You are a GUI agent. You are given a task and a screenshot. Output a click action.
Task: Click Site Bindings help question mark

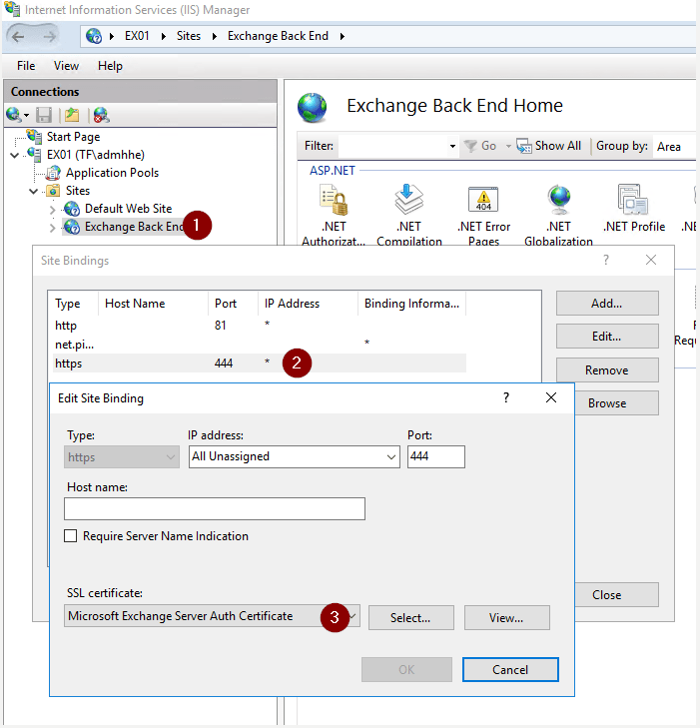(x=606, y=260)
